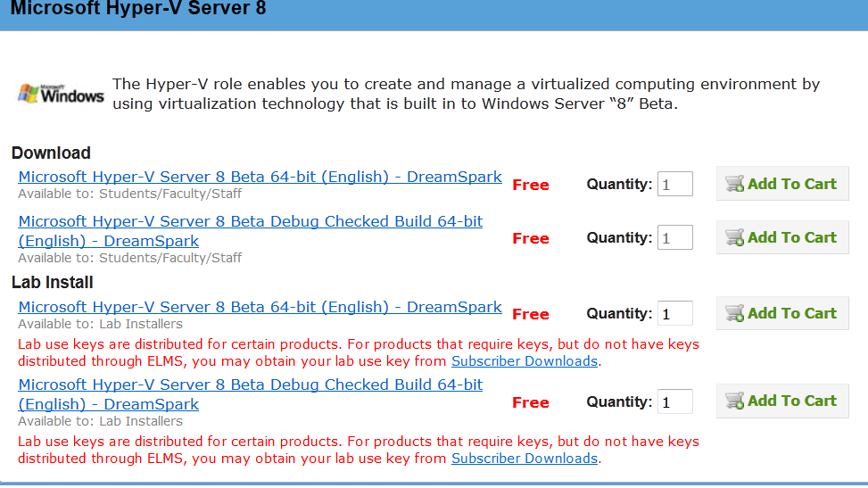The image size is (868, 488).
Task: Open Hyper-V Server 8 Beta 64-bit link under Lab Install
Action: (260, 307)
